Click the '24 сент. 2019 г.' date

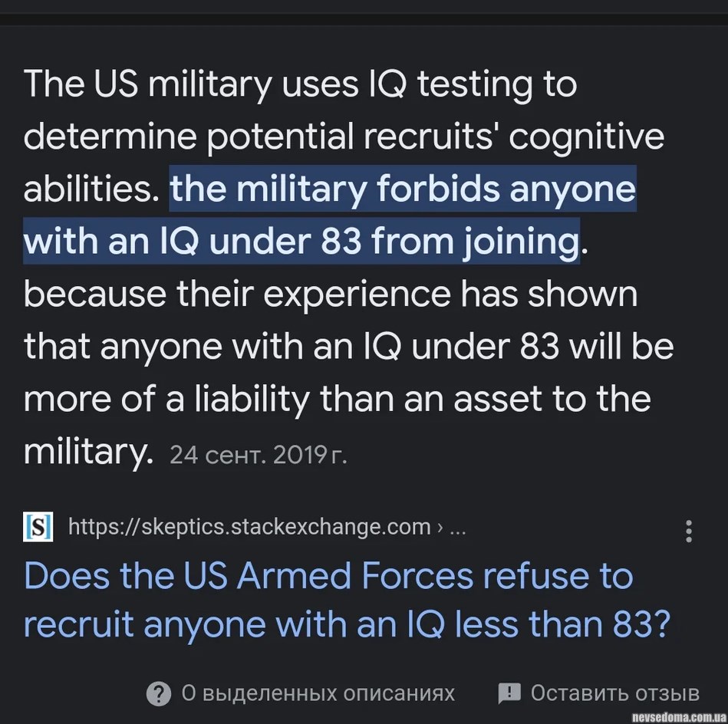point(259,456)
